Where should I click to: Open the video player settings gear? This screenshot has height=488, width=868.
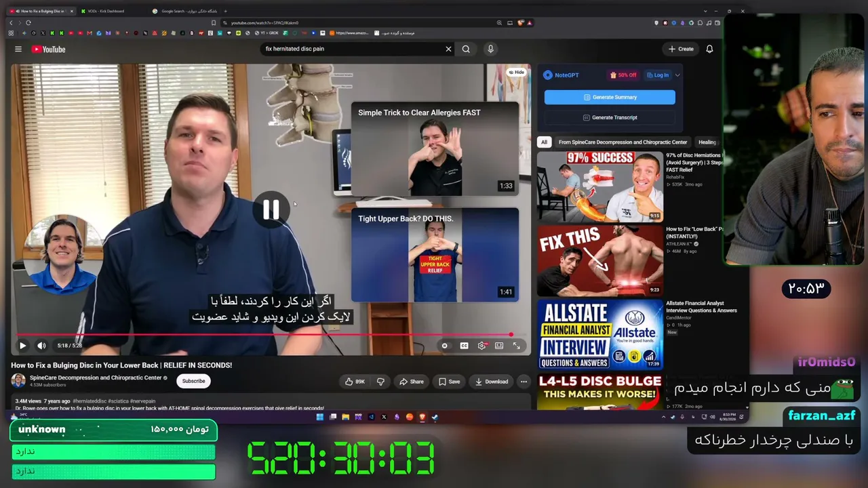point(482,346)
